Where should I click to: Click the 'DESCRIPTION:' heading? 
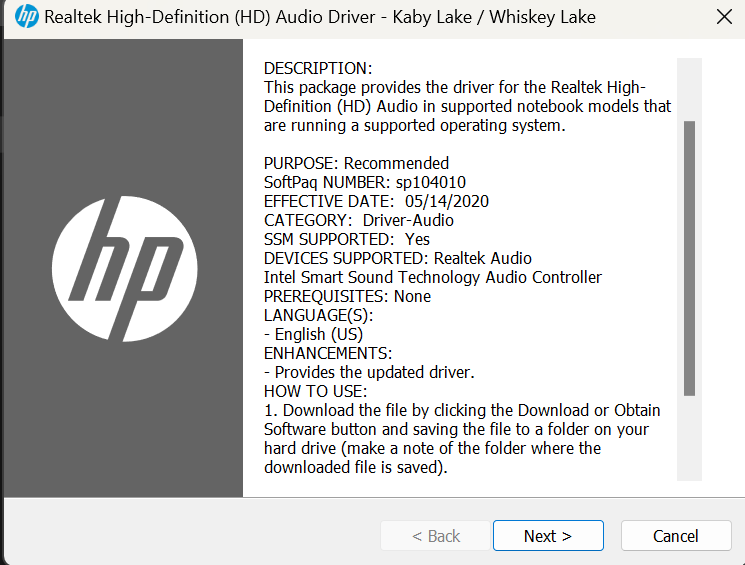(318, 68)
